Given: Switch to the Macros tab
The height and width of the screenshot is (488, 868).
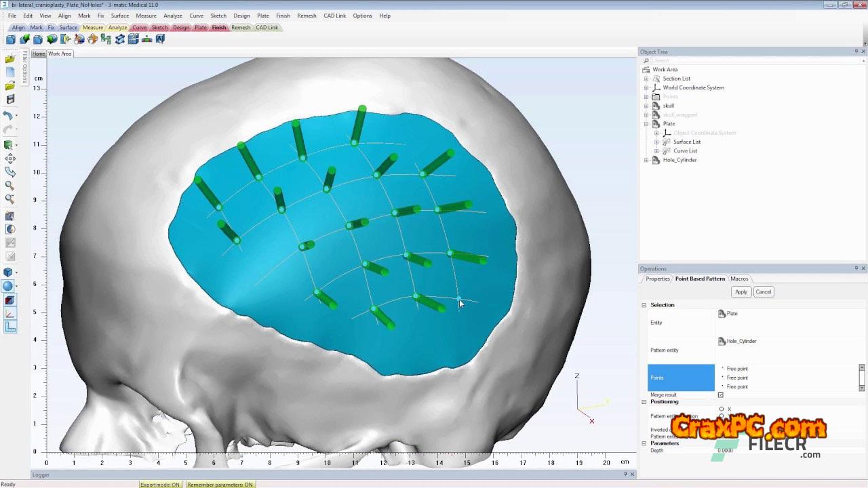Looking at the screenshot, I should click(739, 279).
